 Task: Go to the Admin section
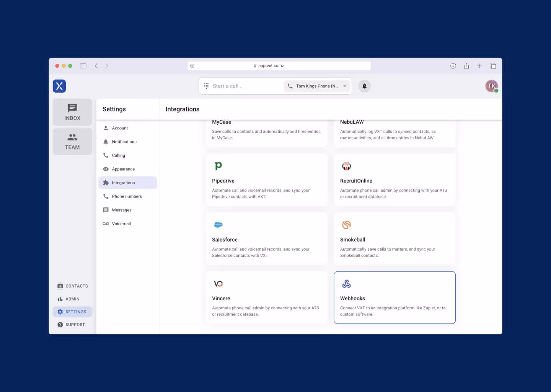[72, 299]
